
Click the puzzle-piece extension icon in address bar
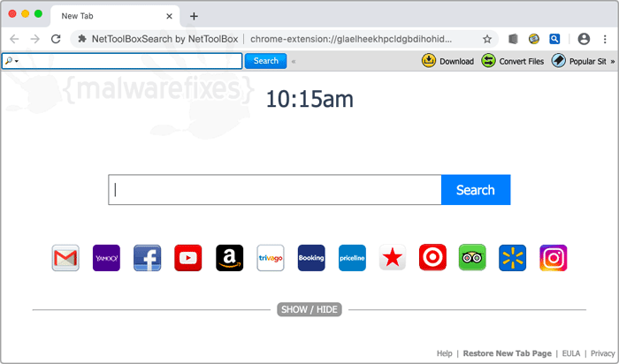pyautogui.click(x=82, y=39)
